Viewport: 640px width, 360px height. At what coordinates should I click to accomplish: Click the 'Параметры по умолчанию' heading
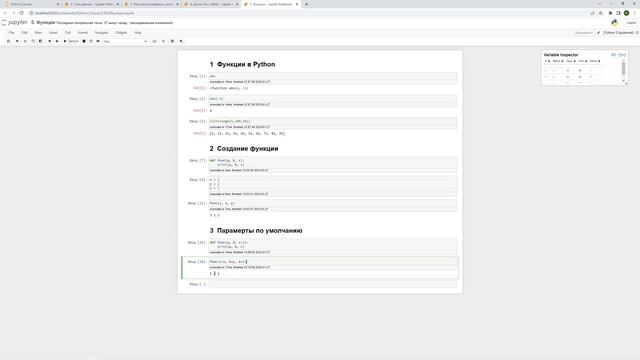[260, 231]
